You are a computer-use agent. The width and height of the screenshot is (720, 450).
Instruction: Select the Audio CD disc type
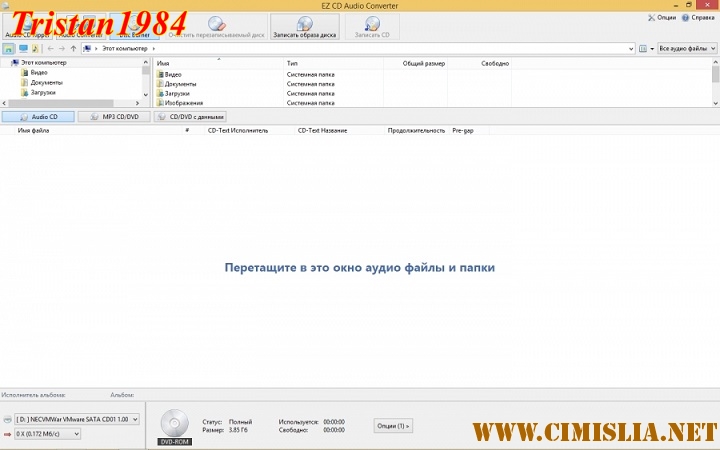pos(39,116)
